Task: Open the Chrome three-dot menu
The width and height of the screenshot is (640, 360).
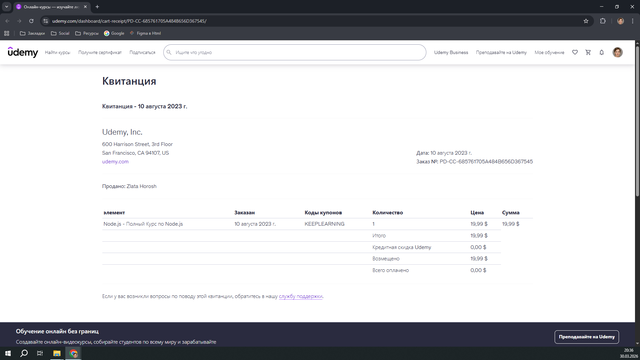Action: [633, 21]
